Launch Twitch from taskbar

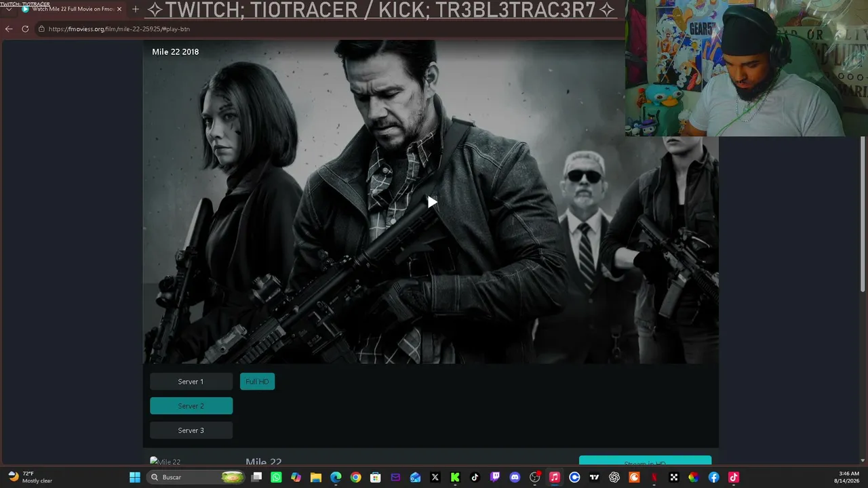[495, 477]
